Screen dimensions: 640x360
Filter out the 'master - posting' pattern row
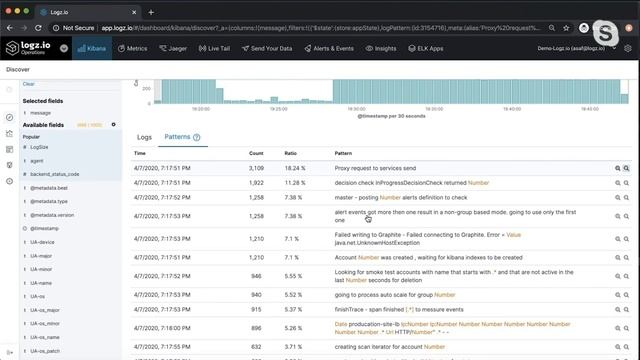[x=626, y=198]
